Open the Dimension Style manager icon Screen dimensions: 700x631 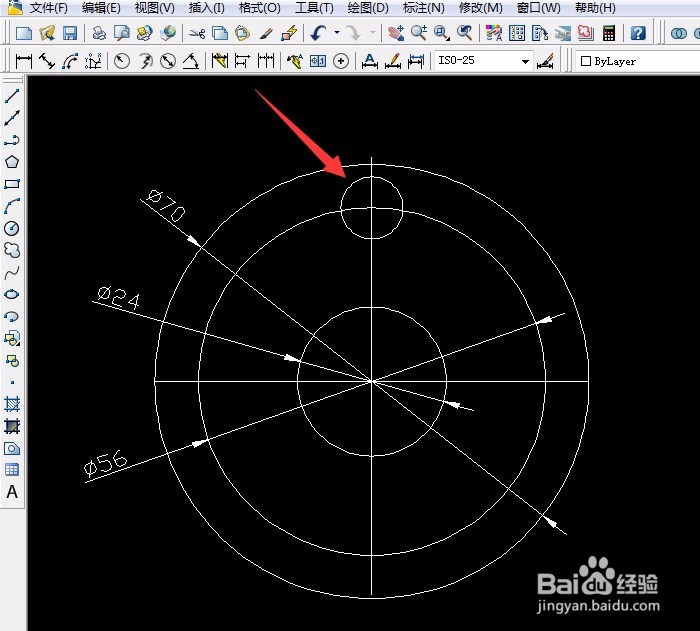pos(545,61)
